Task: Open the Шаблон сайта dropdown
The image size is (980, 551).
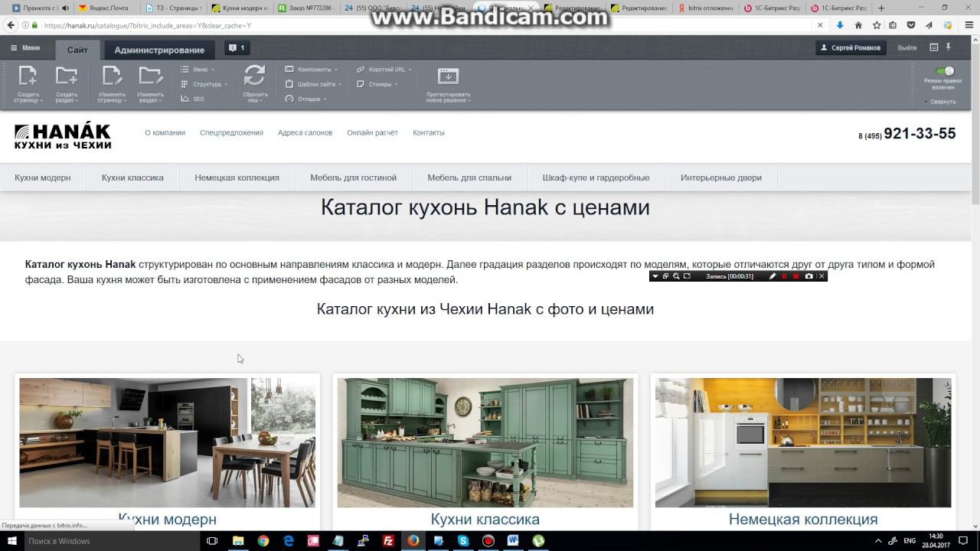Action: coord(314,84)
